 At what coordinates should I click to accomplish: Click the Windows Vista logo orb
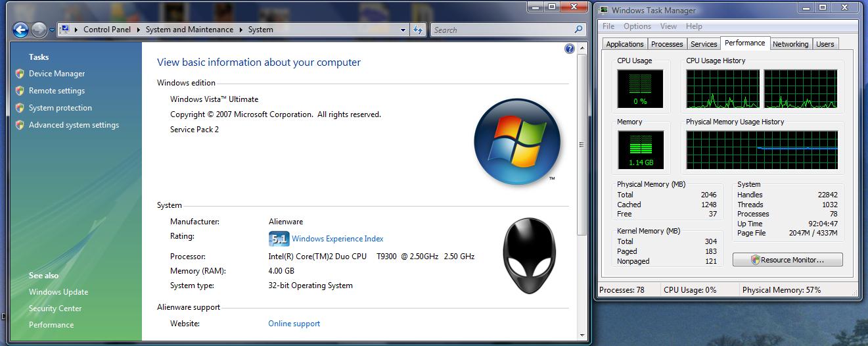click(x=517, y=141)
